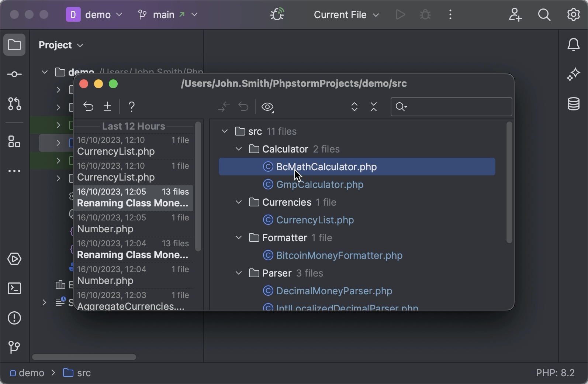Open the Commit tool window
Screen dimensions: 588x384
[x=14, y=75]
